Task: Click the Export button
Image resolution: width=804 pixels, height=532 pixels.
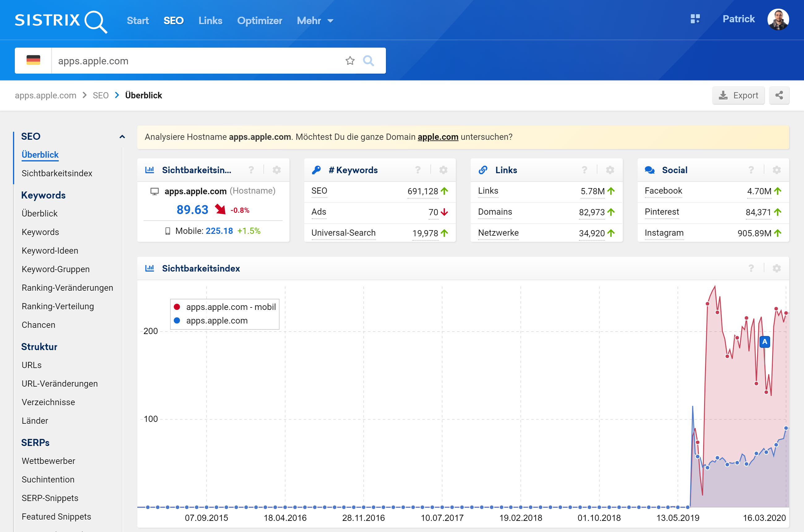Action: tap(738, 95)
